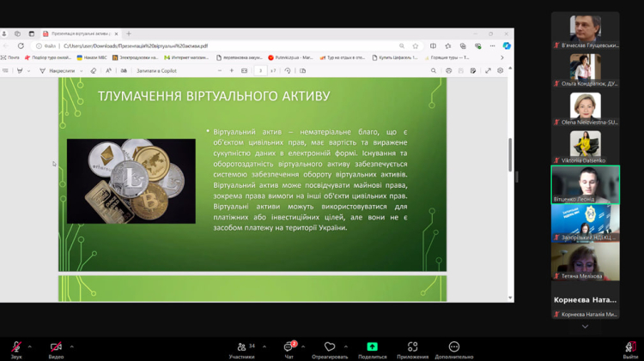644x361 pixels.
Task: Open Приложения apps
Action: click(x=412, y=347)
